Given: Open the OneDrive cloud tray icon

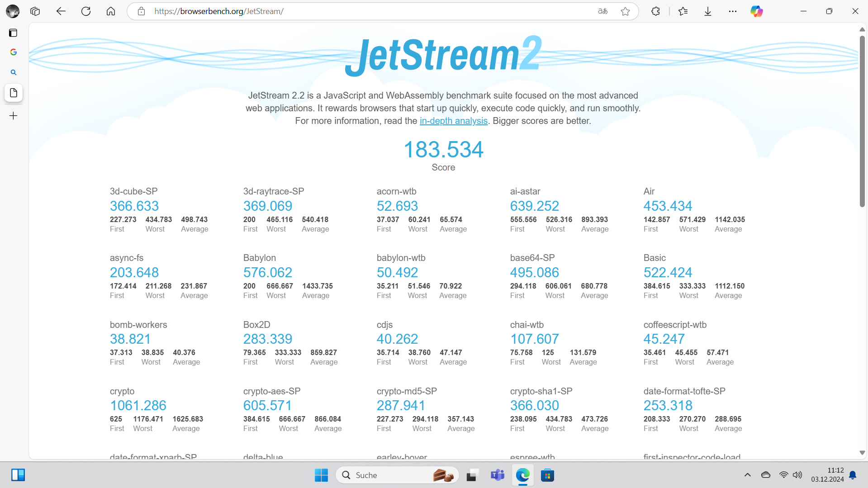Looking at the screenshot, I should (x=766, y=475).
